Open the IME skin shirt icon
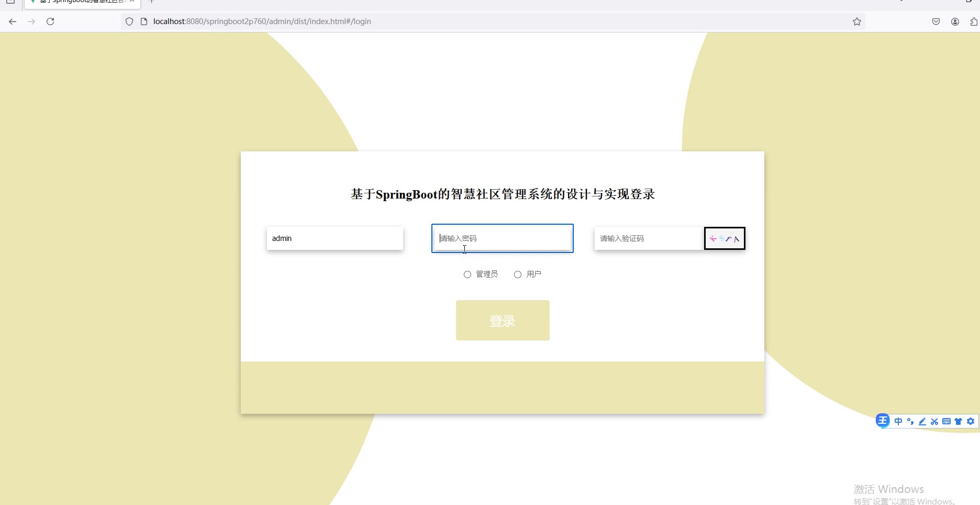 coord(959,421)
